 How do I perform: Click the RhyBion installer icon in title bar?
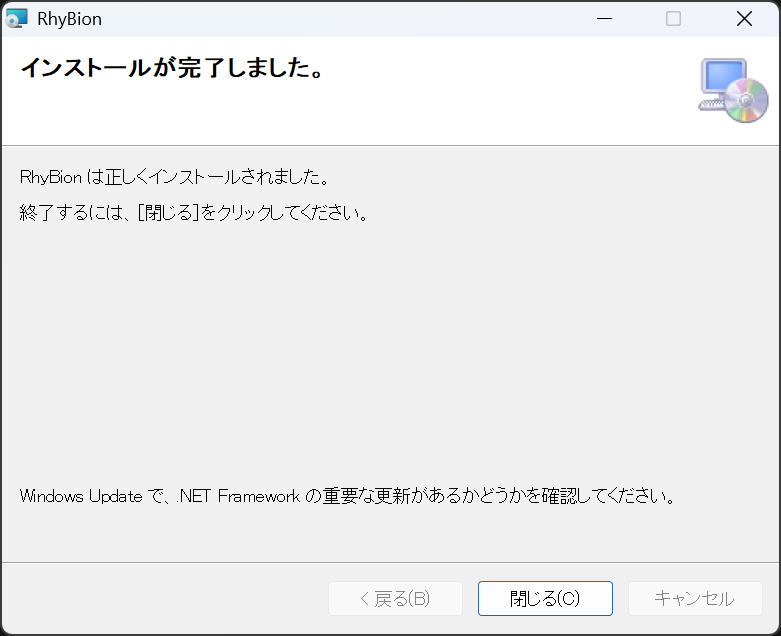click(16, 19)
